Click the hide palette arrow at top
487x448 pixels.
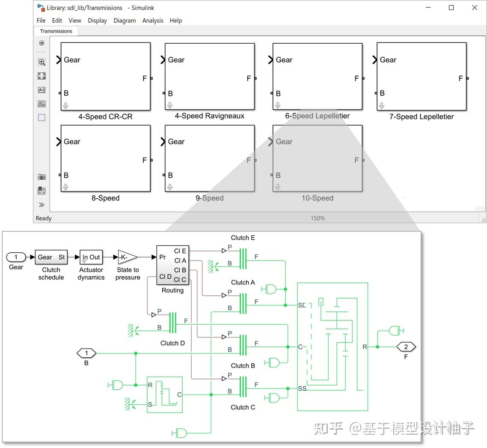pyautogui.click(x=41, y=43)
